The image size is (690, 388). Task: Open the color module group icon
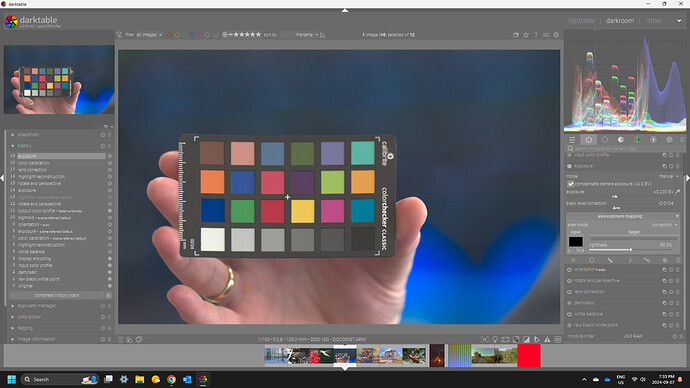click(x=637, y=140)
